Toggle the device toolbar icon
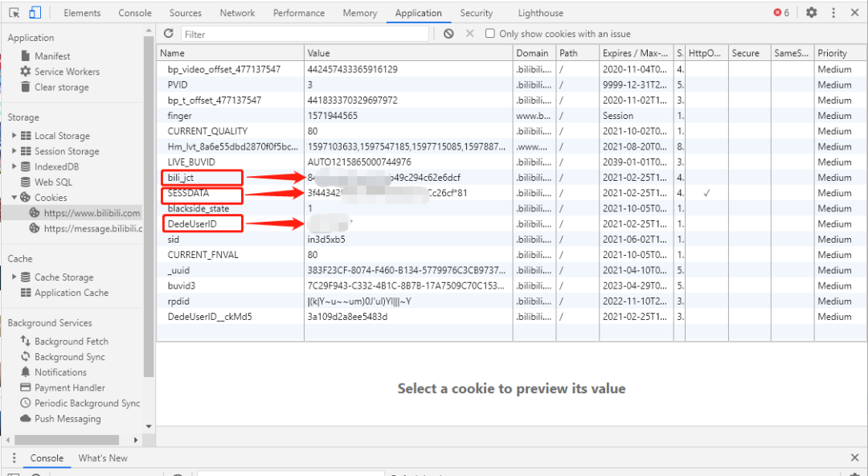Viewport: 868px width, 476px height. (x=35, y=13)
